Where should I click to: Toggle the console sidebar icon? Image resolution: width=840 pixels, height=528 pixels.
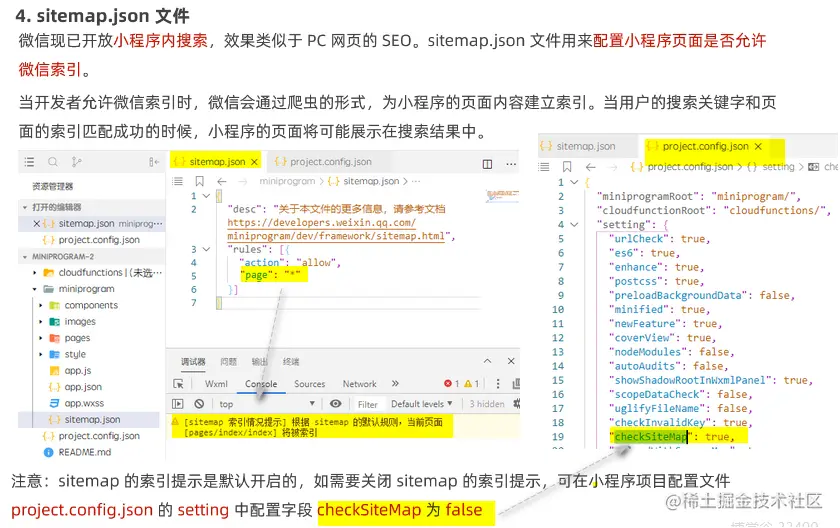pyautogui.click(x=178, y=404)
